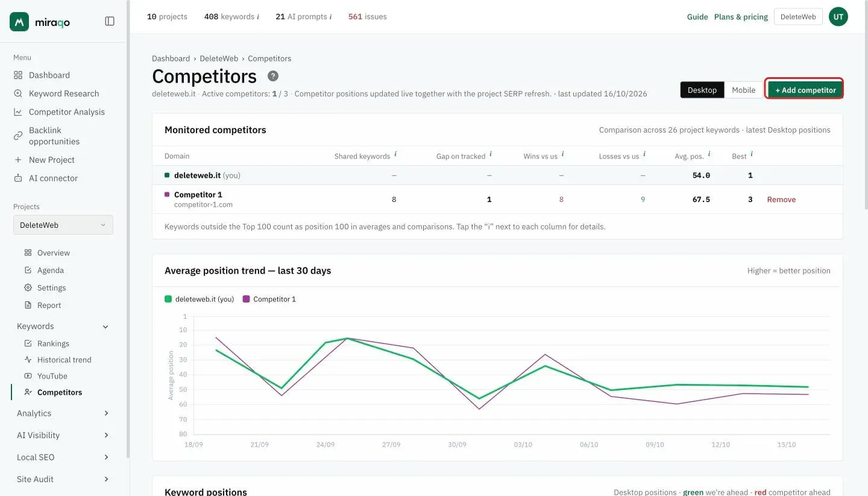Image resolution: width=868 pixels, height=496 pixels.
Task: Expand the Site Audit section
Action: 63,479
